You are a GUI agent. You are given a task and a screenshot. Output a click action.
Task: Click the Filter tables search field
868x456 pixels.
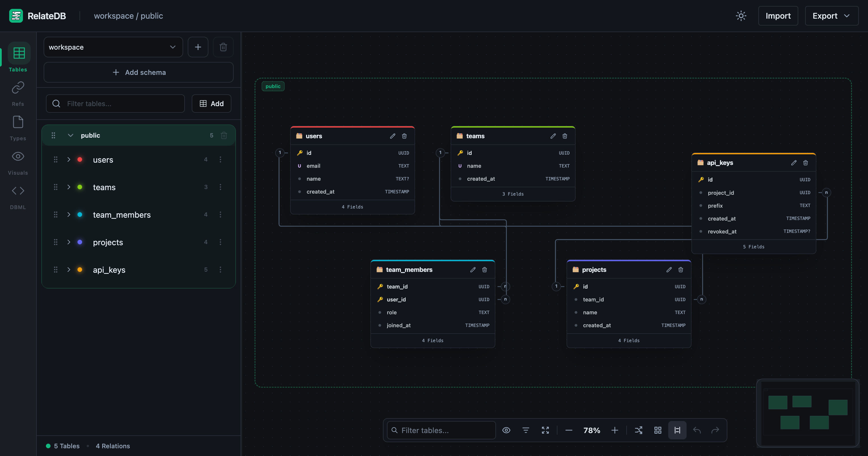[115, 104]
